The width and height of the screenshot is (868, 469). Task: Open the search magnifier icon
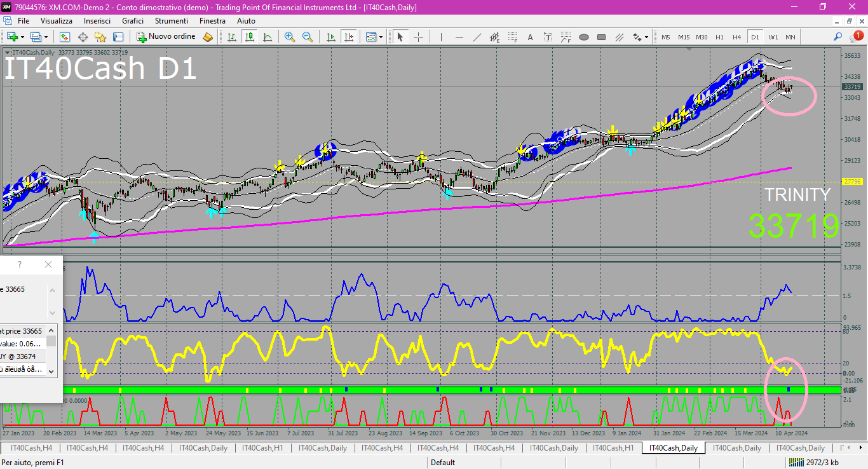(x=838, y=37)
